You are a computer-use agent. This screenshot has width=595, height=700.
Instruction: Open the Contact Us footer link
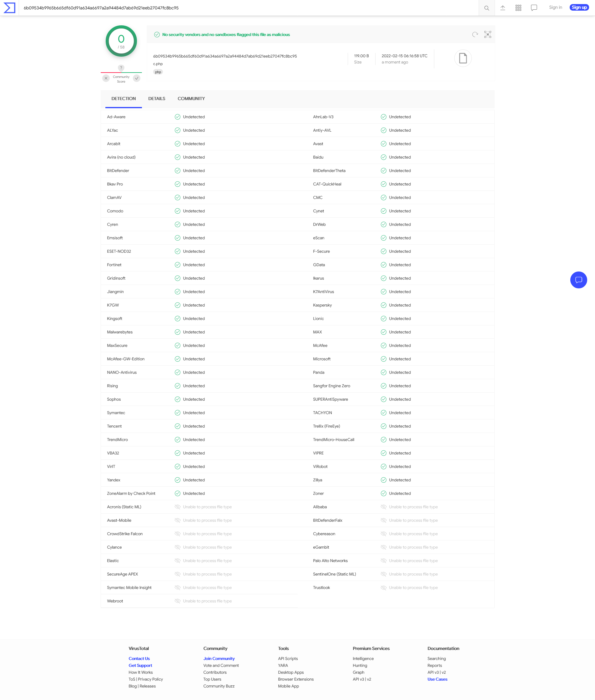click(x=139, y=658)
